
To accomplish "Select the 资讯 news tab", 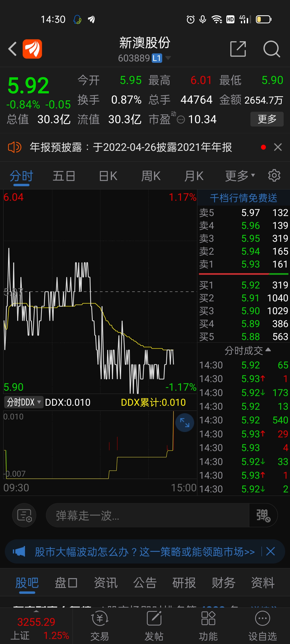I will pyautogui.click(x=106, y=583).
